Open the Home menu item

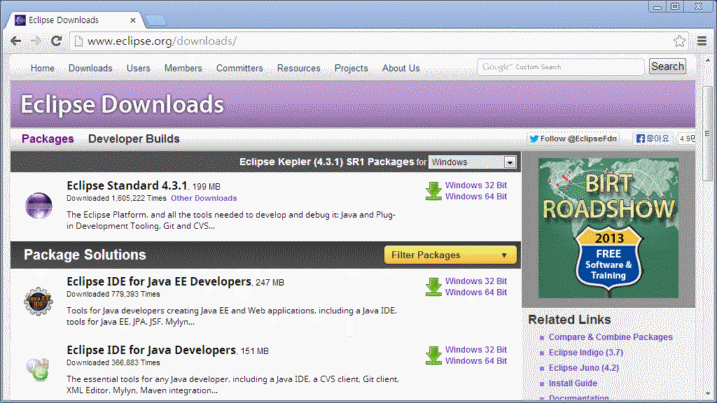(x=43, y=68)
